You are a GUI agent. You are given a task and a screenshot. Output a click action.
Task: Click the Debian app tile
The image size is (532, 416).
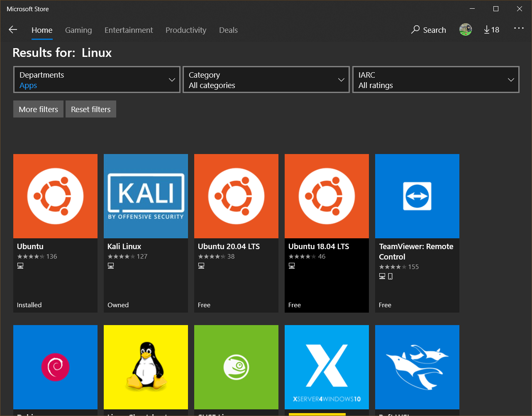(x=55, y=367)
